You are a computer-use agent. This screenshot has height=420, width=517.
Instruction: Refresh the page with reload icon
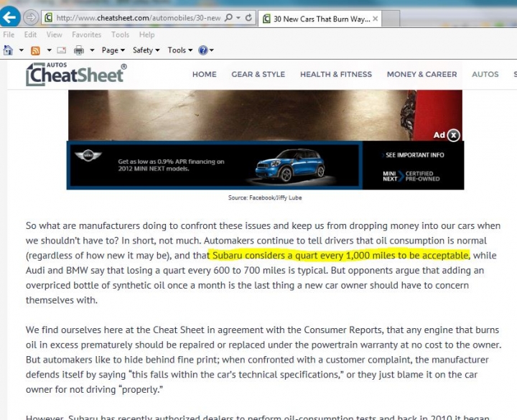(249, 17)
